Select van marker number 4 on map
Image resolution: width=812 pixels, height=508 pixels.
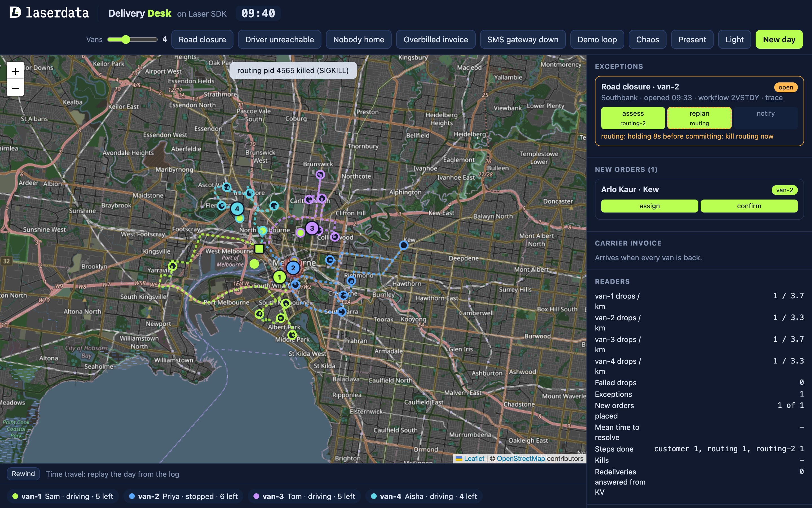(x=237, y=209)
